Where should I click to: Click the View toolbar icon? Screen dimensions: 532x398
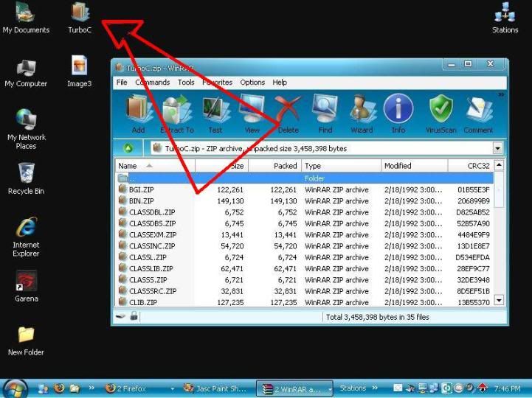pos(252,114)
